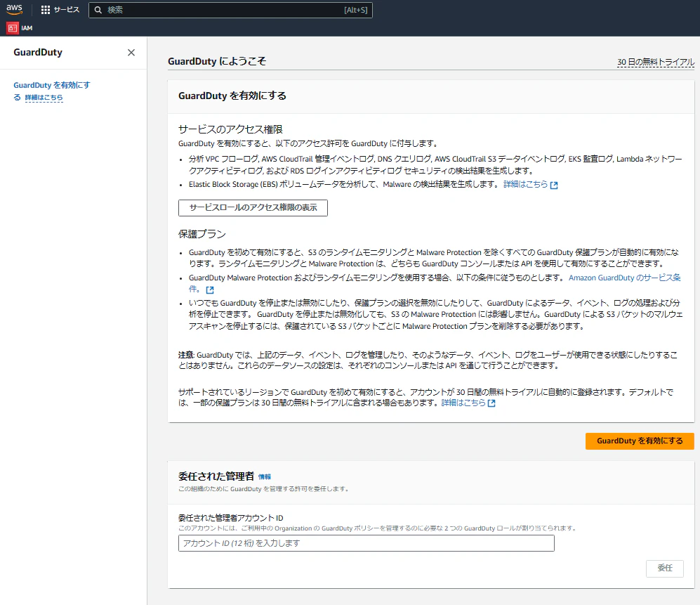Screen dimensions: 700x605
Task: Open 情報 link beside 委任された管理者
Action: [264, 476]
